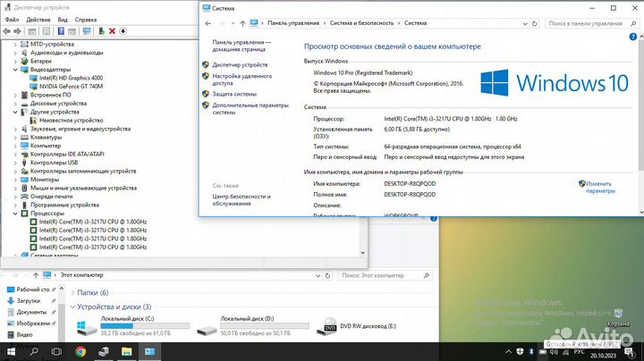644x361 pixels.
Task: Click Bluetooth icon in system tray
Action: coord(530,352)
